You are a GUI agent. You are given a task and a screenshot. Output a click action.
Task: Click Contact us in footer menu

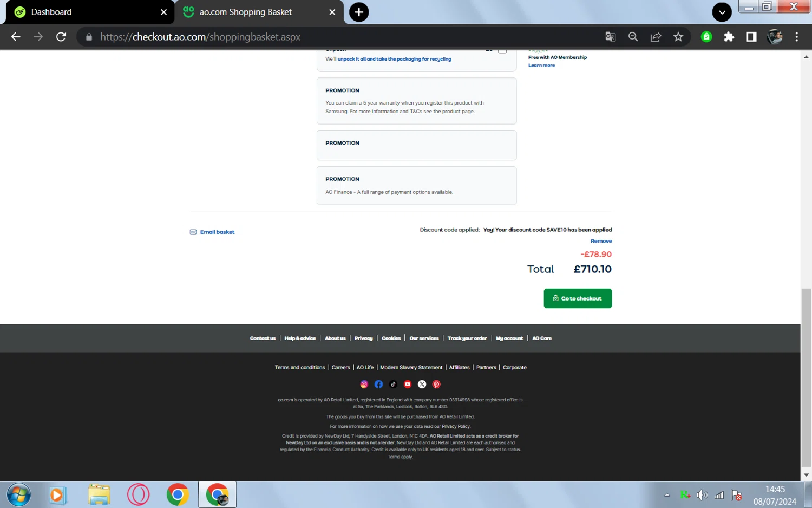[x=263, y=338]
